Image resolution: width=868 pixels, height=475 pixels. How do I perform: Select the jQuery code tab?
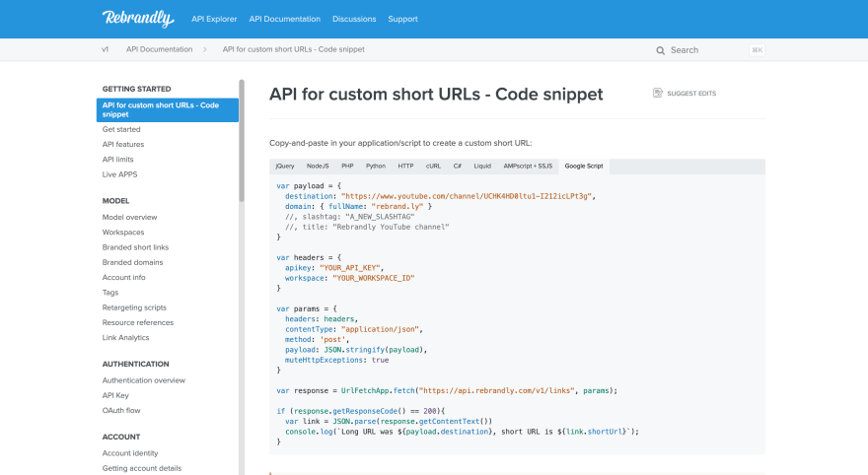[x=285, y=166]
